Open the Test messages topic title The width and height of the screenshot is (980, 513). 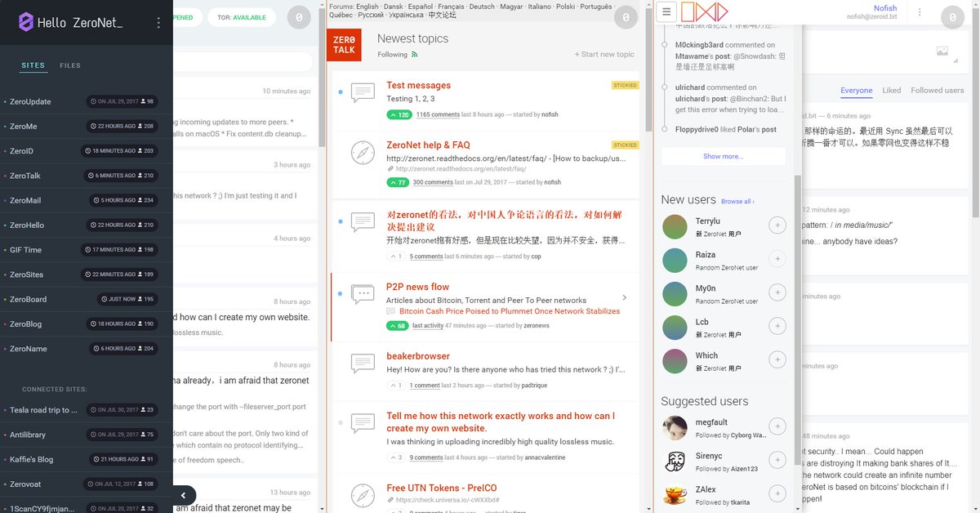point(418,85)
